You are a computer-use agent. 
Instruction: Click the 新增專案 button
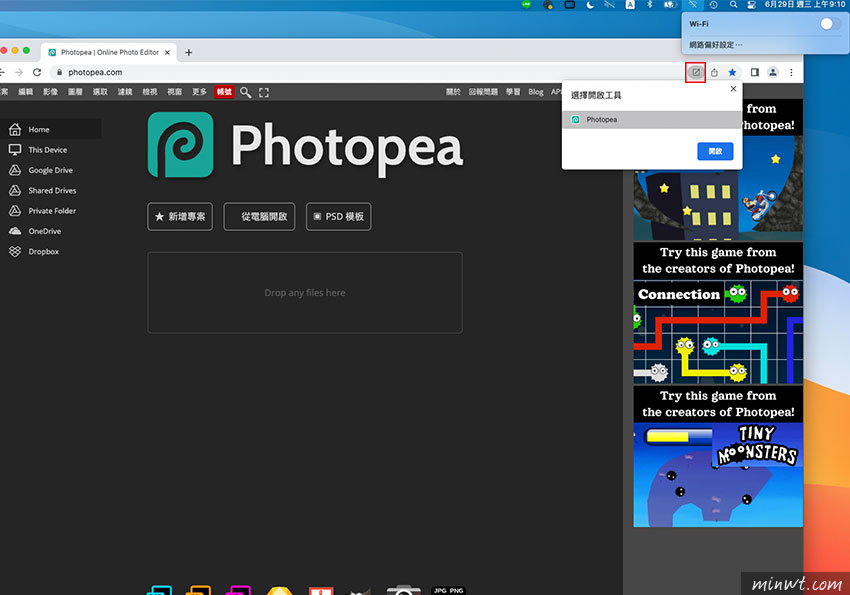tap(180, 216)
